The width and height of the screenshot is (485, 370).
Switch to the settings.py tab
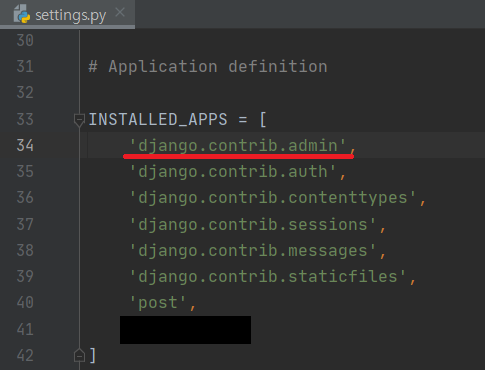pos(68,14)
